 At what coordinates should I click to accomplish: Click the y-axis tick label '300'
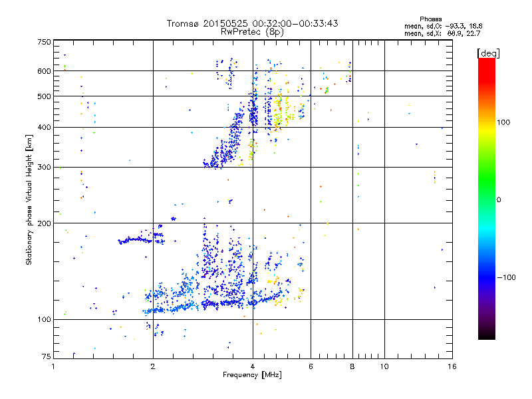44,168
